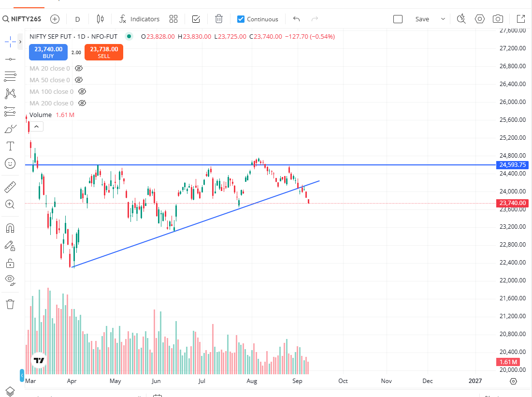Expand the cursor tool options arrow

pos(20,42)
